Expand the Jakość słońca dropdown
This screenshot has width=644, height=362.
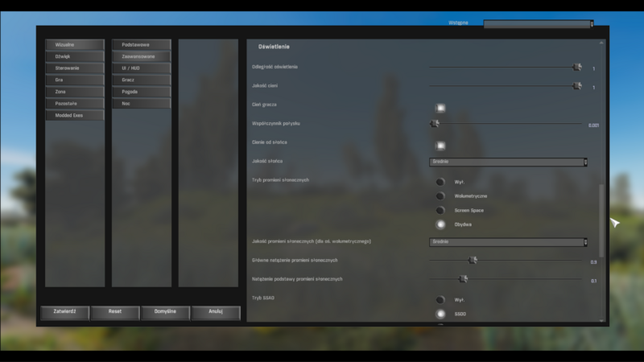click(x=508, y=162)
